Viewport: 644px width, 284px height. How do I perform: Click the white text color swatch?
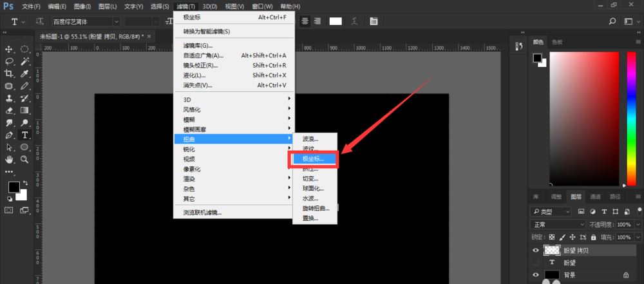(336, 21)
